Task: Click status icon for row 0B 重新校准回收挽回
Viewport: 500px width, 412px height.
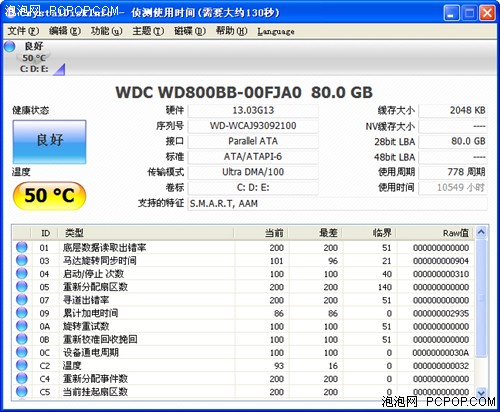Action: [22, 339]
